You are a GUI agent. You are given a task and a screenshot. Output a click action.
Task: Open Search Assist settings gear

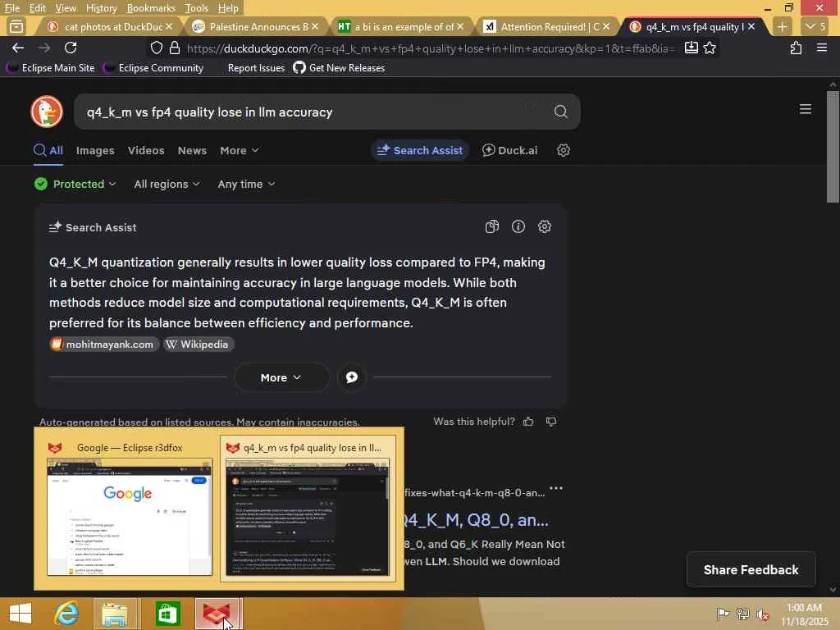coord(545,226)
